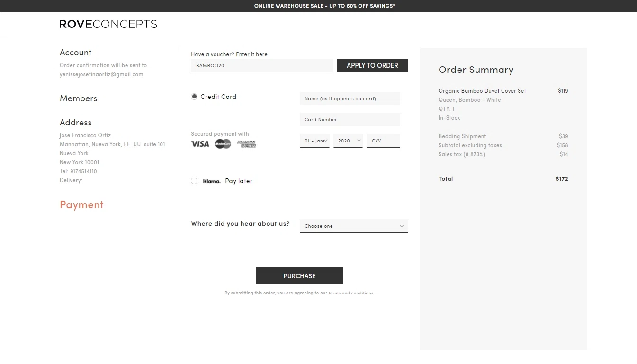Click the Order Summary heading
Viewport: 637px width, 364px height.
tap(476, 70)
